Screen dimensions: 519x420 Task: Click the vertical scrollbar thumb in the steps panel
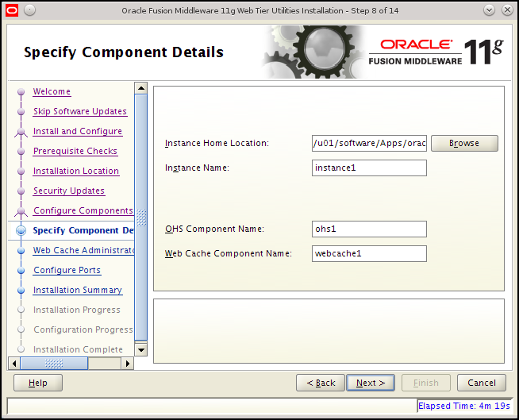141,218
